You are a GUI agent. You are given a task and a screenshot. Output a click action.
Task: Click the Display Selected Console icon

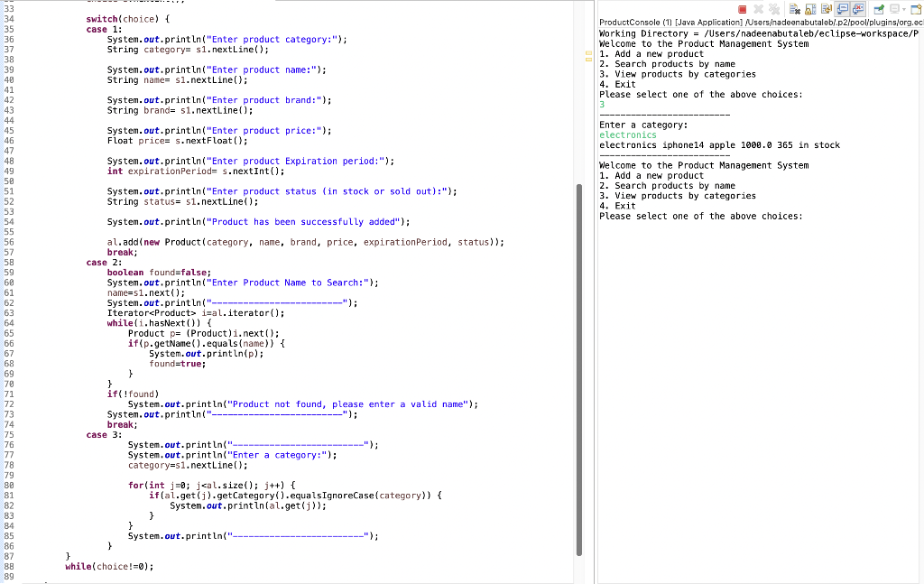pyautogui.click(x=893, y=8)
